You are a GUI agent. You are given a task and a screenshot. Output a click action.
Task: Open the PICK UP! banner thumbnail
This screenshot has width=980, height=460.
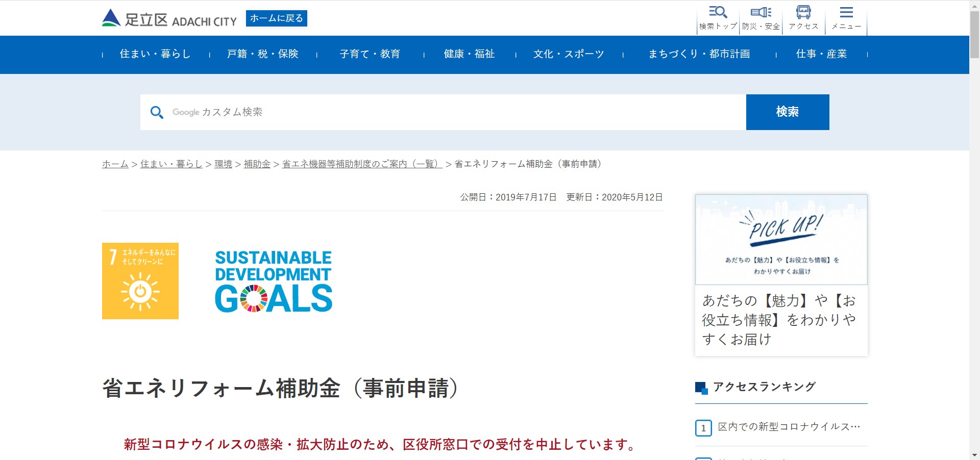(781, 240)
